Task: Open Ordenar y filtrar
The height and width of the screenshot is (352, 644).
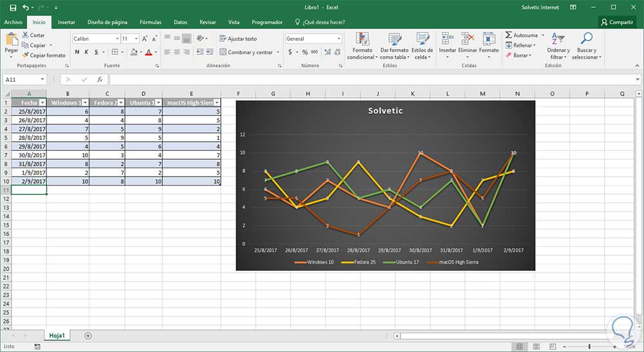Action: (558, 46)
